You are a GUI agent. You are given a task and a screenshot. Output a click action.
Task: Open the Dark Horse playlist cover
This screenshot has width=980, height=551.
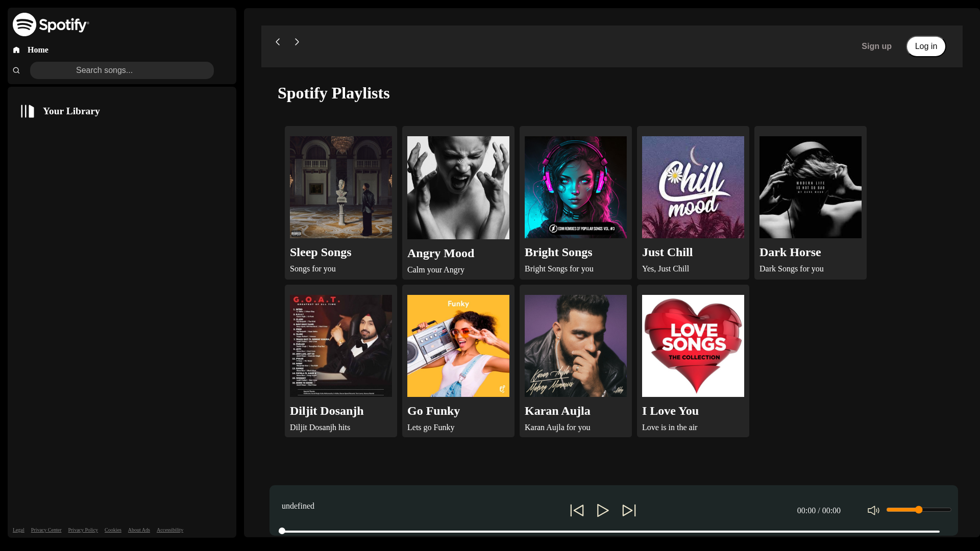811,187
